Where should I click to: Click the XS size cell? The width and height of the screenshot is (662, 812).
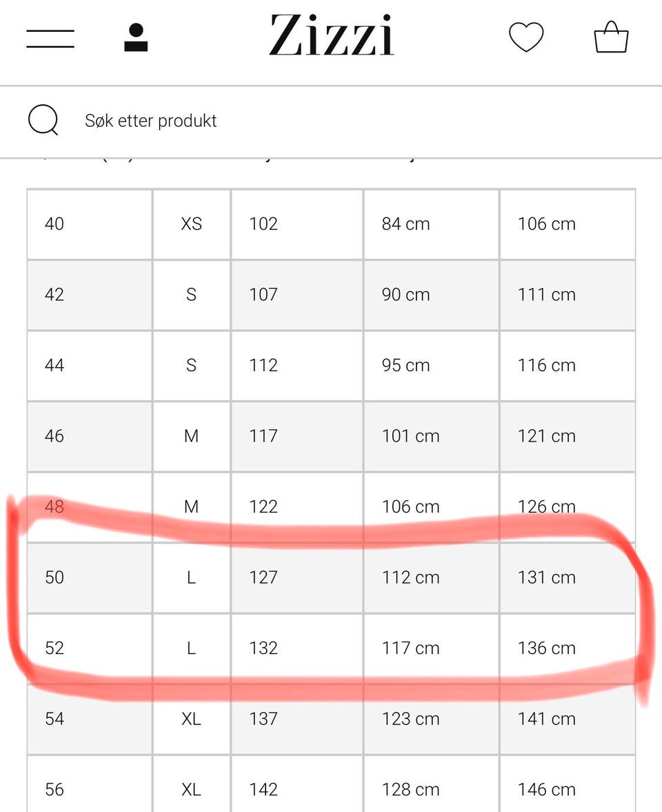tap(191, 224)
